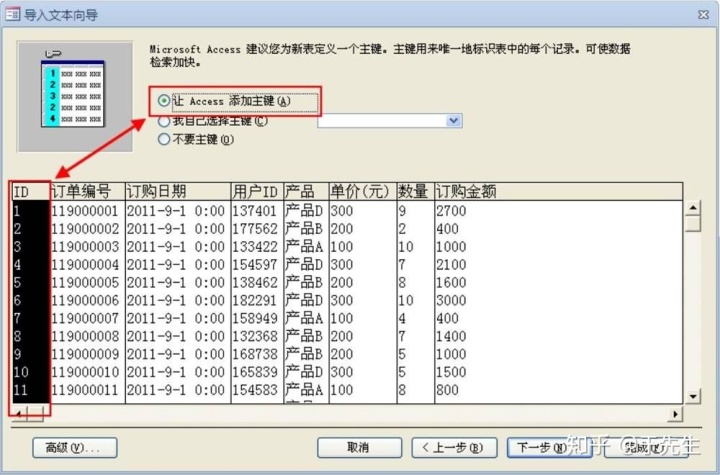Select the 单价(元) column header
Viewport: 720px width, 475px height.
coord(363,192)
